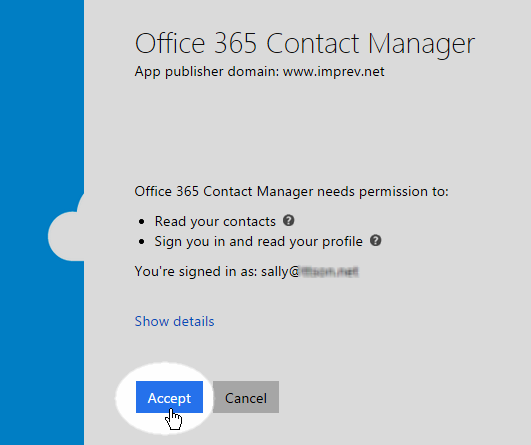
Task: Click the Cancel button
Action: pos(246,397)
